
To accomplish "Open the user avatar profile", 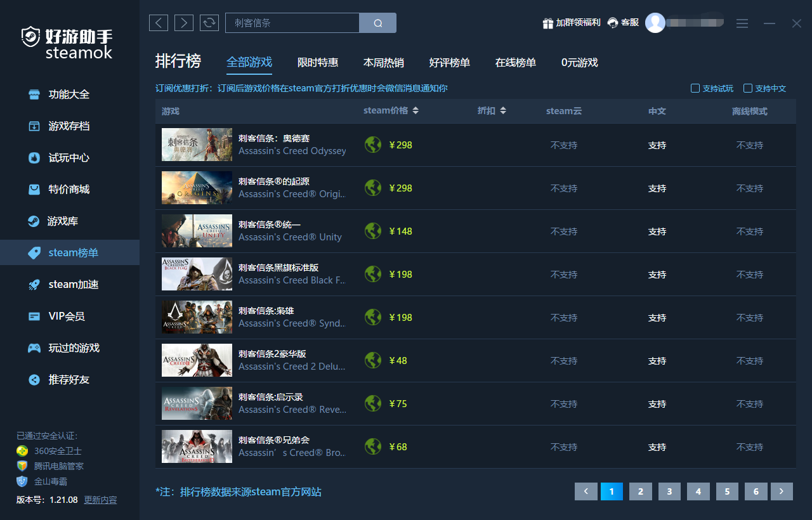I will tap(655, 23).
